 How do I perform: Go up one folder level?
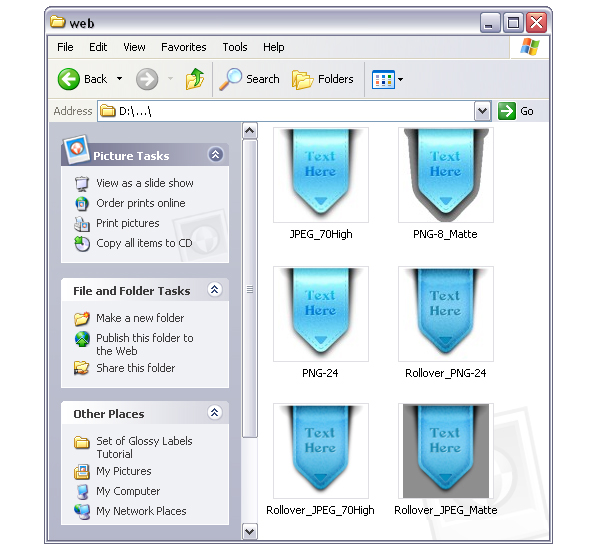(x=195, y=79)
